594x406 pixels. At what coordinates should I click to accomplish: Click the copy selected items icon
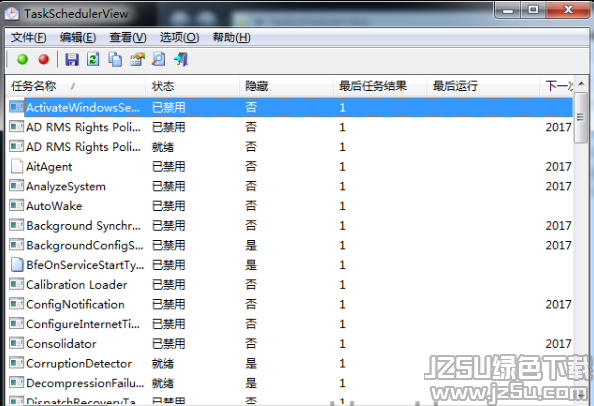115,59
